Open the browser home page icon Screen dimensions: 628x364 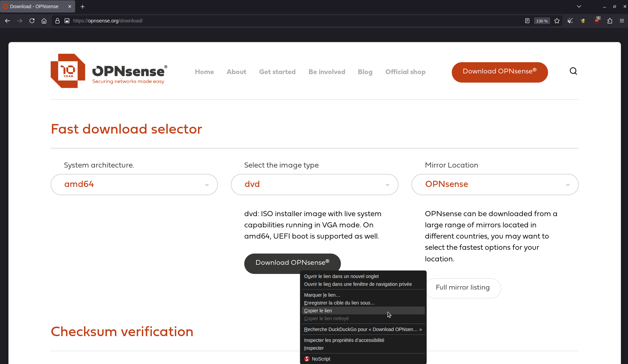[x=44, y=21]
